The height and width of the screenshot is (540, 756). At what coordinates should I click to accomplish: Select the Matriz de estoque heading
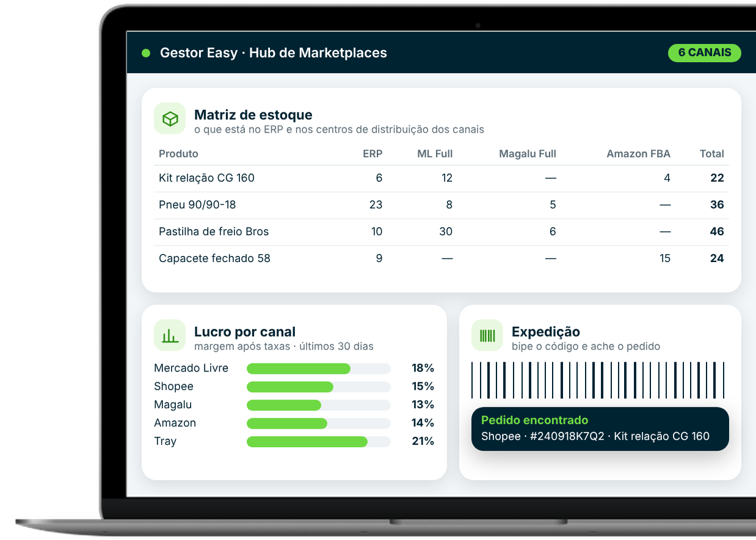tap(253, 115)
